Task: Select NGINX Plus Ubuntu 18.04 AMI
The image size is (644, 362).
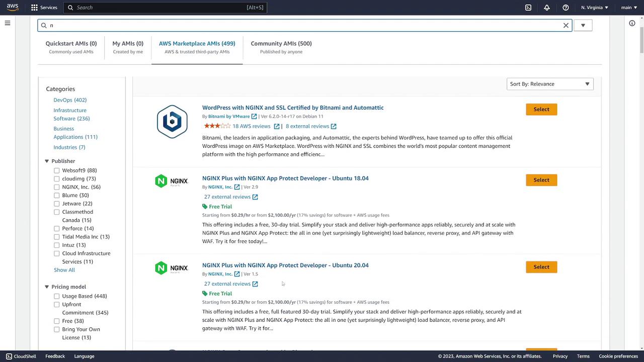Action: [x=541, y=180]
